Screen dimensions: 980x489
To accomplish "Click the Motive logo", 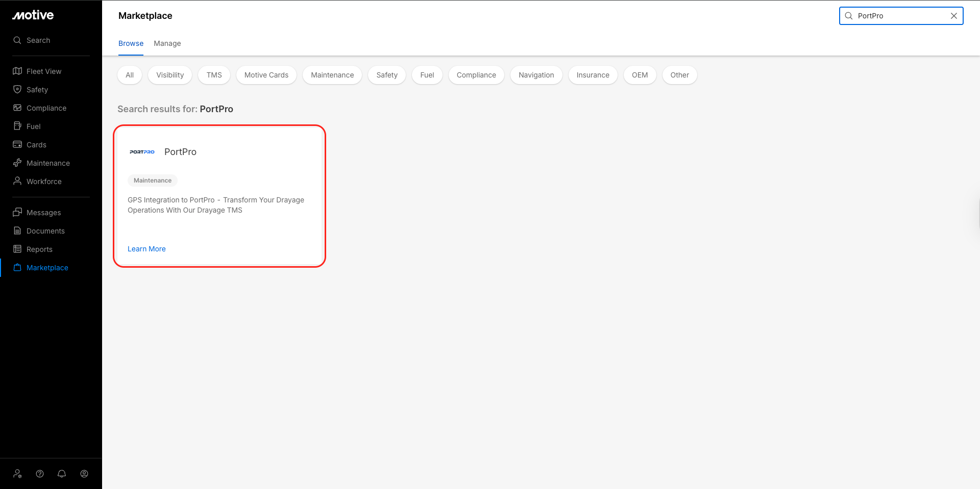I will click(x=33, y=15).
